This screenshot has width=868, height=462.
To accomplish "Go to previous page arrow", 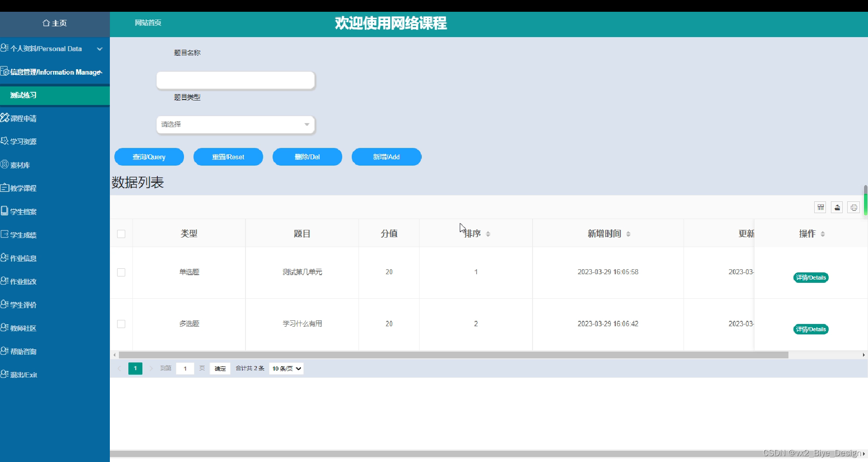I will coord(119,368).
